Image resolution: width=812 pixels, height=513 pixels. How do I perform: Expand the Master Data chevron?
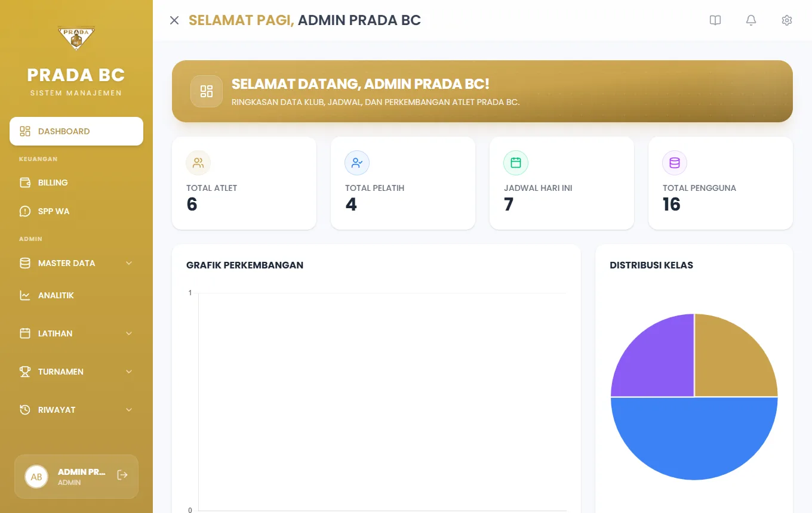[129, 263]
